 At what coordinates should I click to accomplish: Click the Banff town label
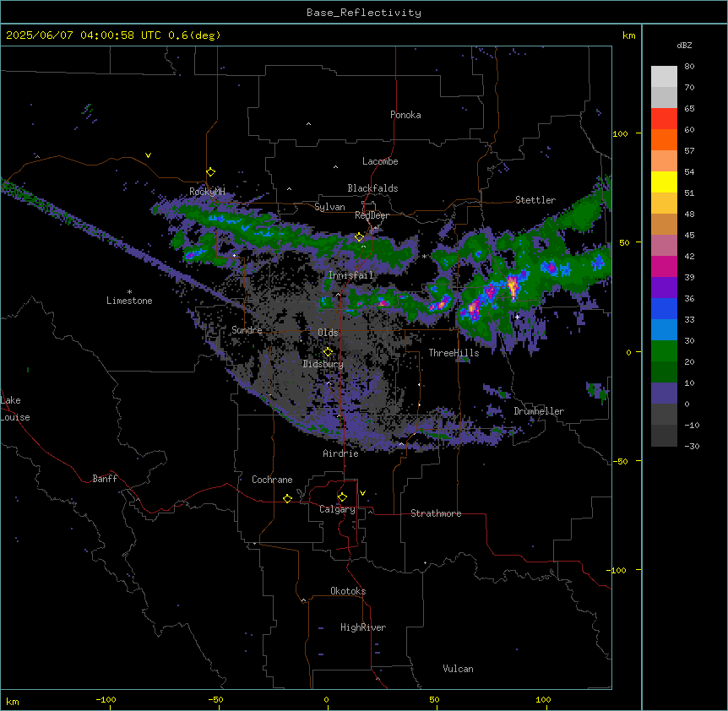tap(105, 479)
